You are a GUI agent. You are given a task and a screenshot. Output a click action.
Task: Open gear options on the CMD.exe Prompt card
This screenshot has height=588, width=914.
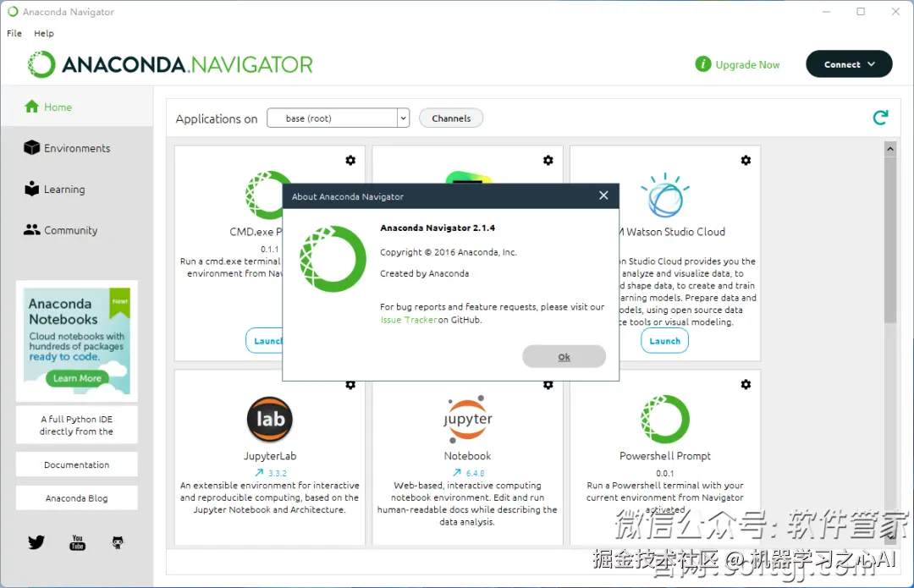pos(350,160)
